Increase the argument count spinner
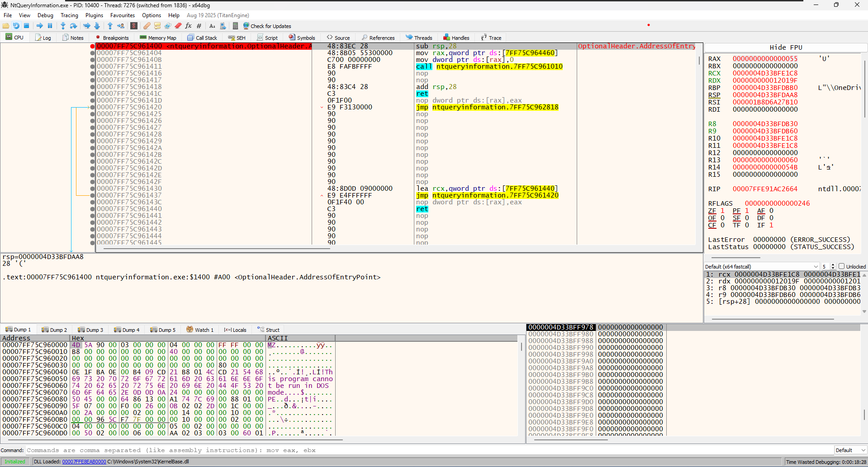 point(833,265)
